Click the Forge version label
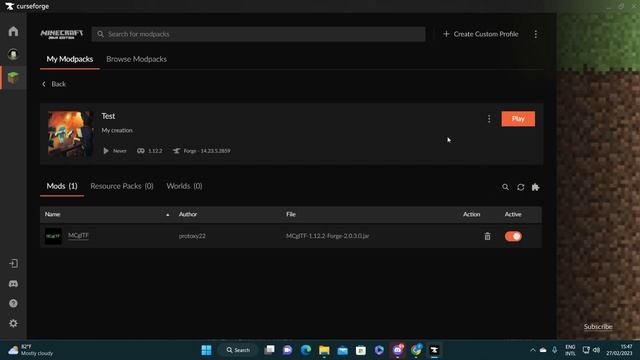Viewport: 640px width, 360px height. (x=202, y=151)
